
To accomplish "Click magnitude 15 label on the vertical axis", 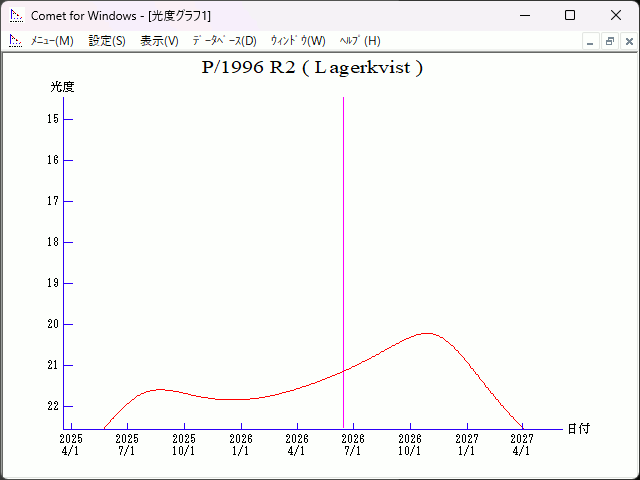I will [53, 119].
